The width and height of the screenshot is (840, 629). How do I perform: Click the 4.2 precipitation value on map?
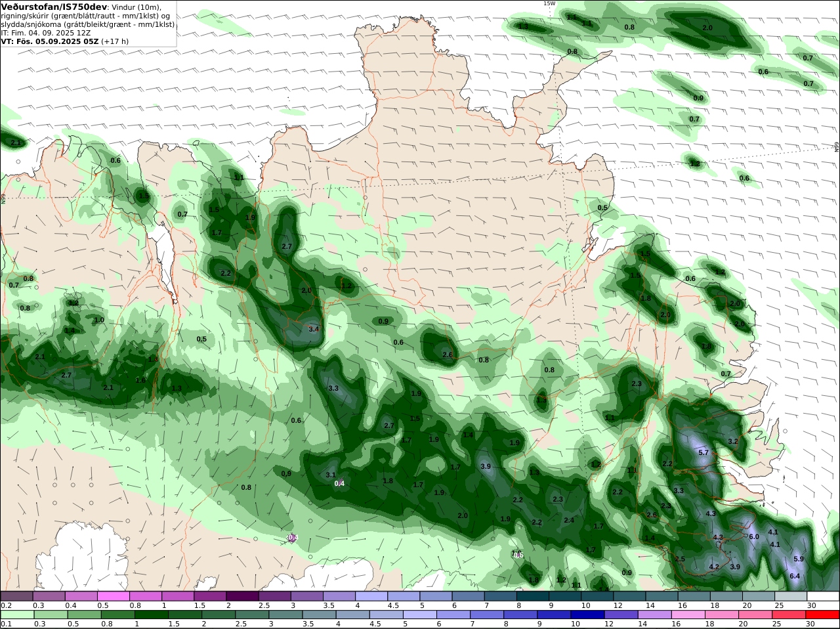click(714, 567)
